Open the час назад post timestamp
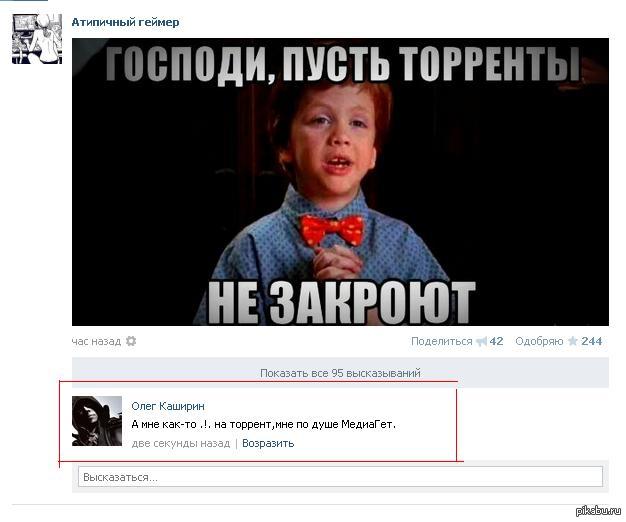 (96, 342)
